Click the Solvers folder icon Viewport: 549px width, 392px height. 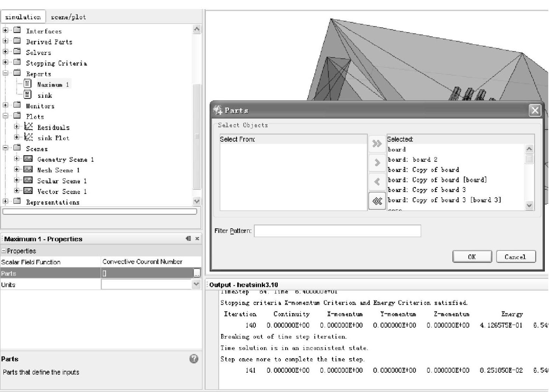click(17, 51)
